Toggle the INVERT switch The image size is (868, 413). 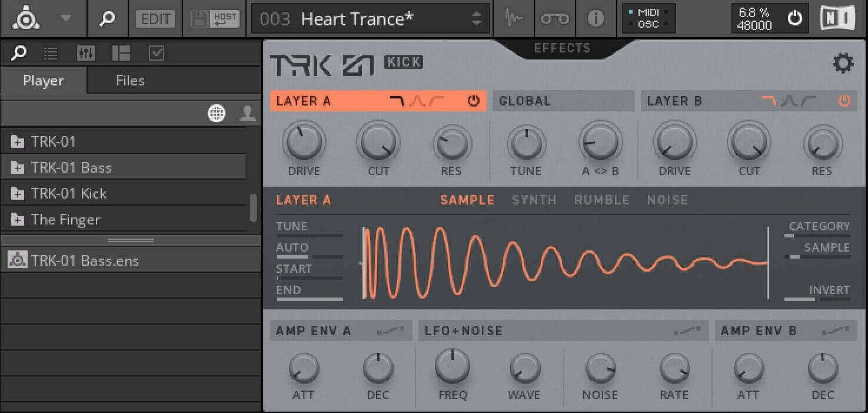(817, 299)
